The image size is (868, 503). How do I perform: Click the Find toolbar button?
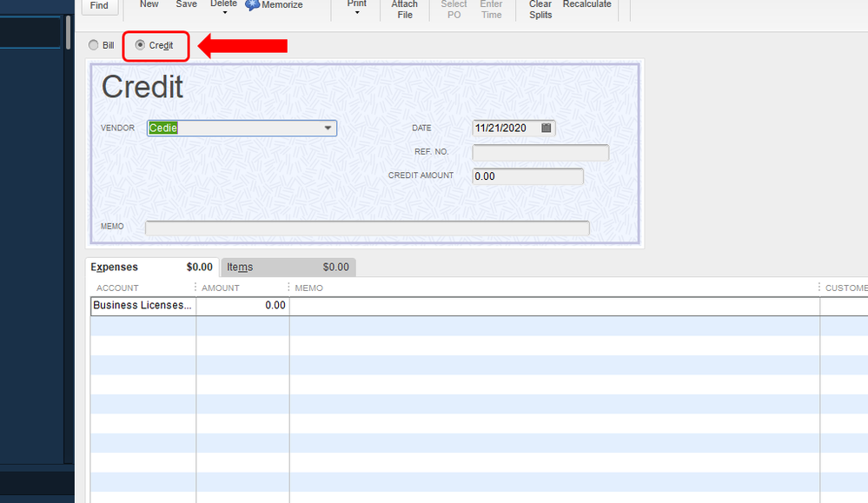point(100,5)
